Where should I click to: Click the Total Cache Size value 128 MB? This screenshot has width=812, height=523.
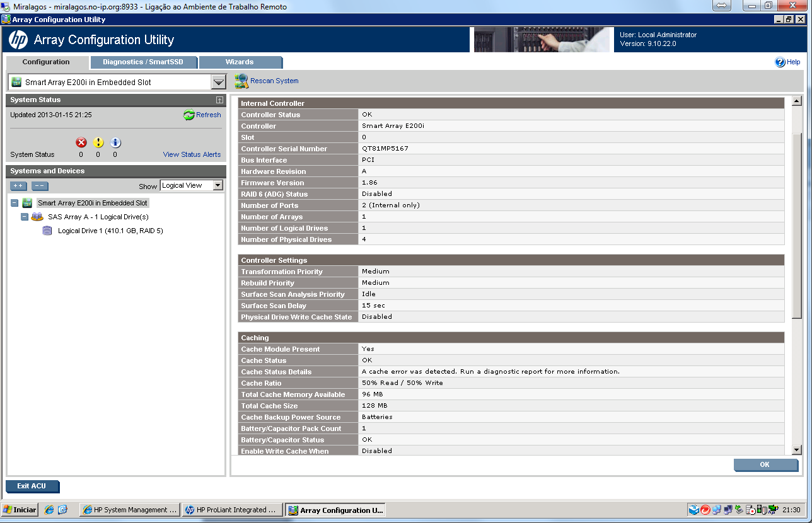click(374, 406)
